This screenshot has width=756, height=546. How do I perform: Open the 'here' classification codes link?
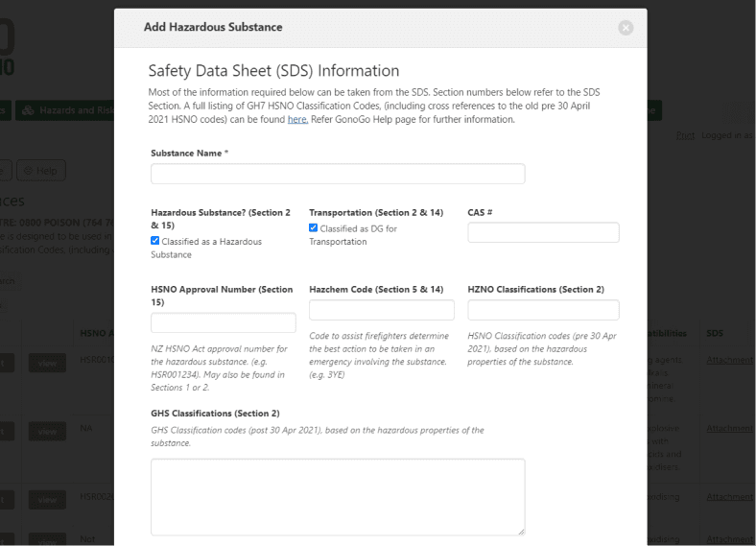297,120
